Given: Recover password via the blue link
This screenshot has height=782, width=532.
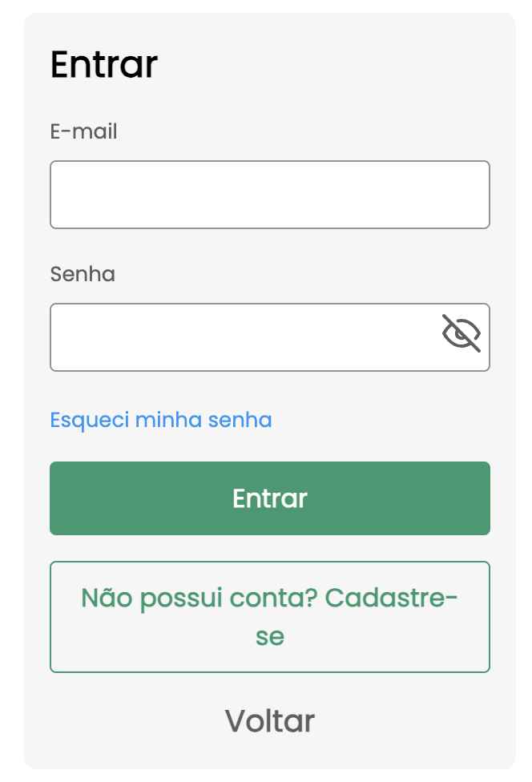Looking at the screenshot, I should click(x=160, y=420).
